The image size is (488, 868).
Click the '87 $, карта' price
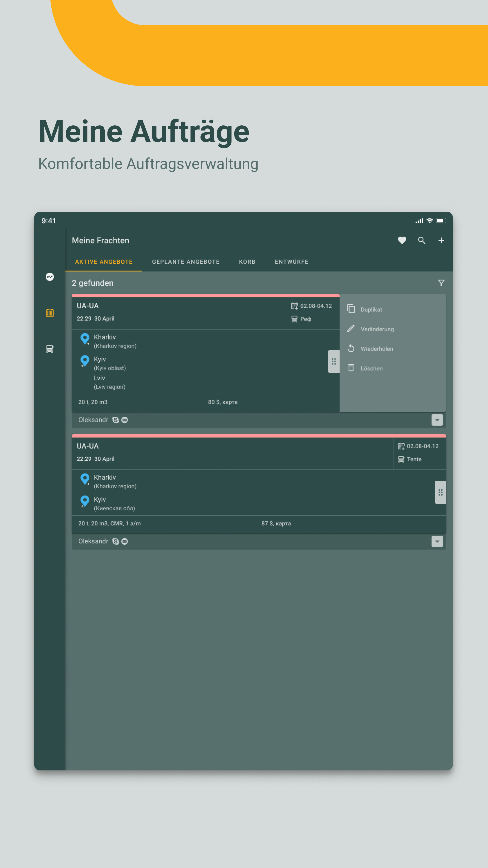point(276,523)
